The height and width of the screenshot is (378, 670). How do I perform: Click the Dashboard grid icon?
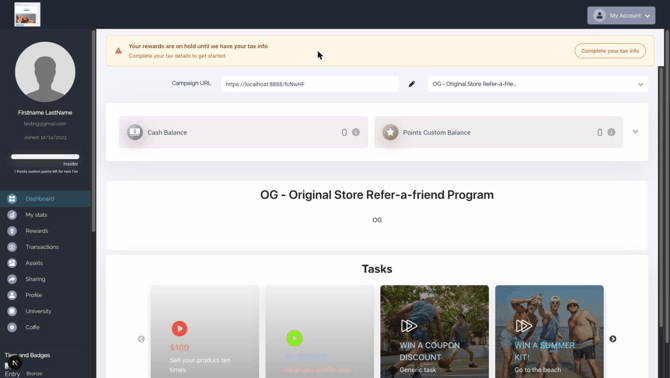tap(12, 199)
